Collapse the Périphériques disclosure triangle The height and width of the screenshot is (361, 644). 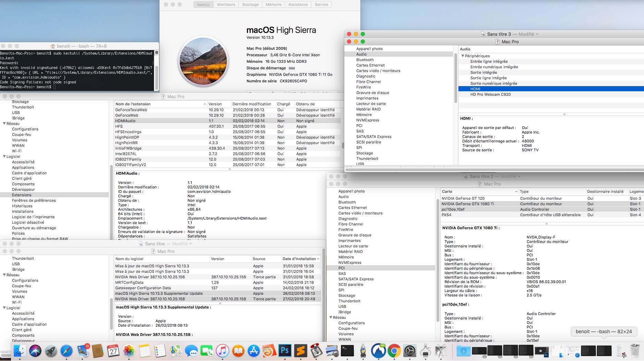pos(463,56)
